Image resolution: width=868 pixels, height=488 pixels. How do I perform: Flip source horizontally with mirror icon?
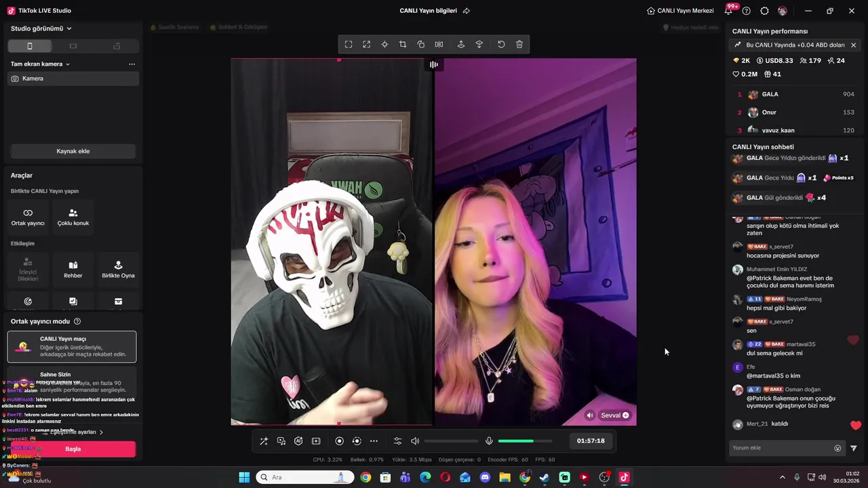click(439, 45)
